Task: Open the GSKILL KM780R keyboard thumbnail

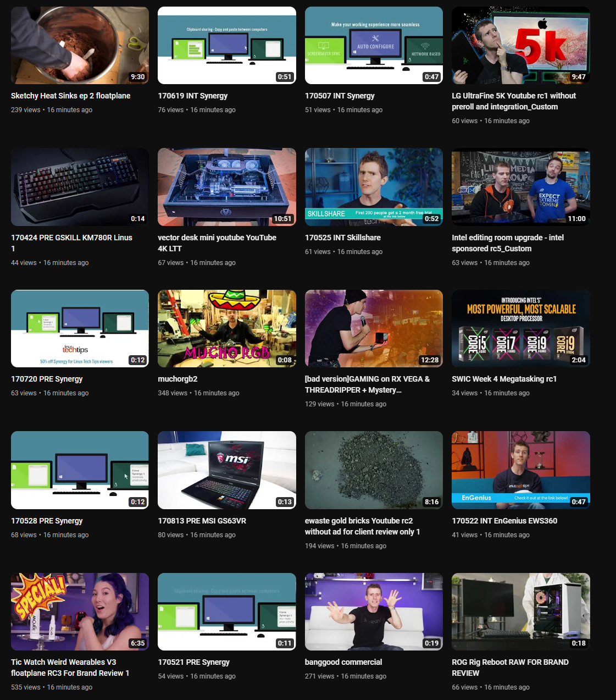Action: (x=80, y=187)
